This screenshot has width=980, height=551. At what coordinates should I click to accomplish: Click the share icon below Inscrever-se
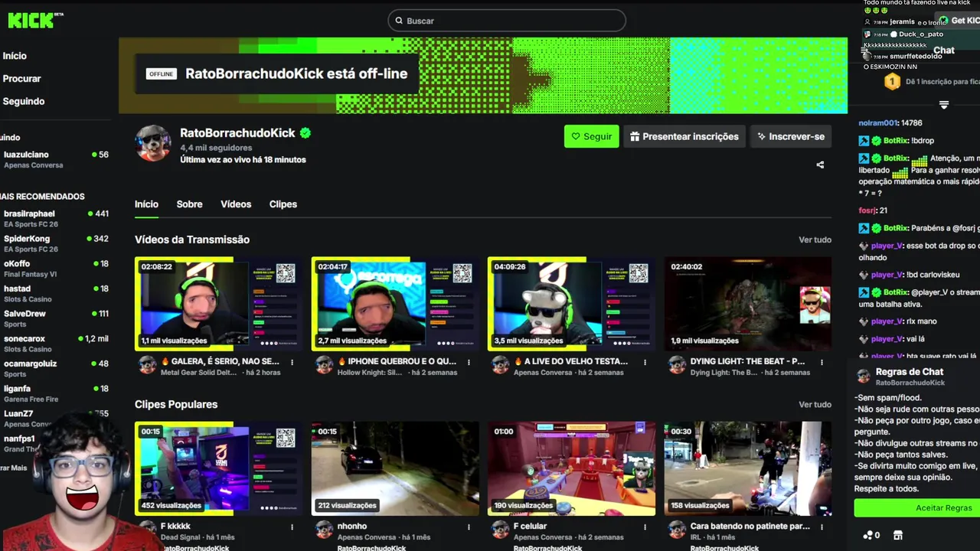point(820,165)
